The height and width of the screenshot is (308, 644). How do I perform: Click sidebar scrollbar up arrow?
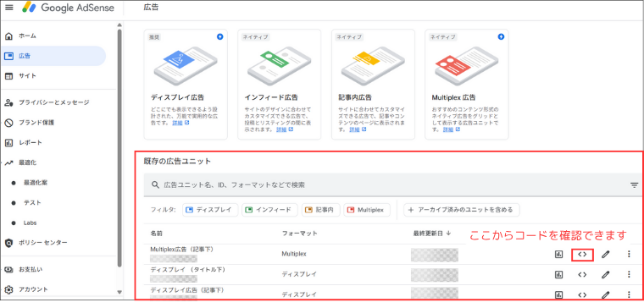tap(119, 25)
